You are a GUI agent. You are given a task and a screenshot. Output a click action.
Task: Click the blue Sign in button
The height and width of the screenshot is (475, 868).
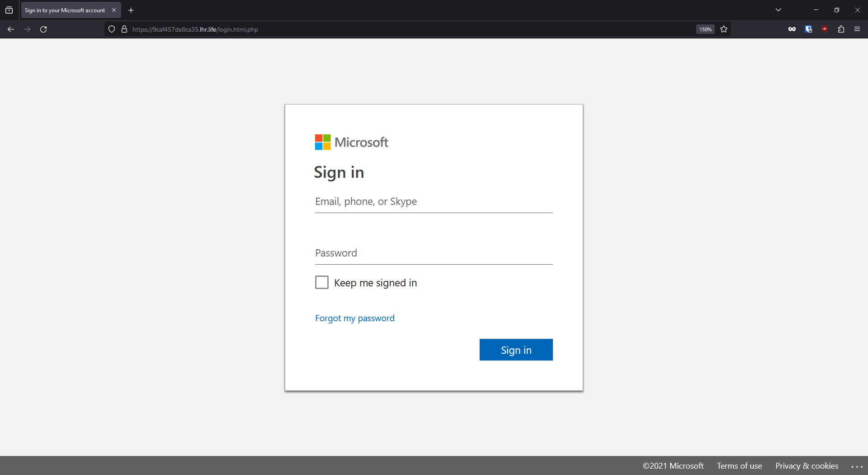[516, 350]
